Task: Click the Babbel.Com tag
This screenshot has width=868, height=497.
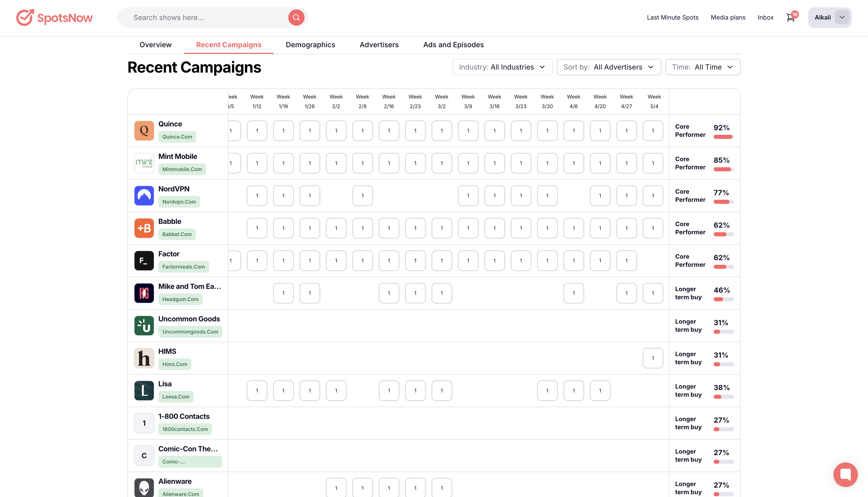Action: click(177, 234)
